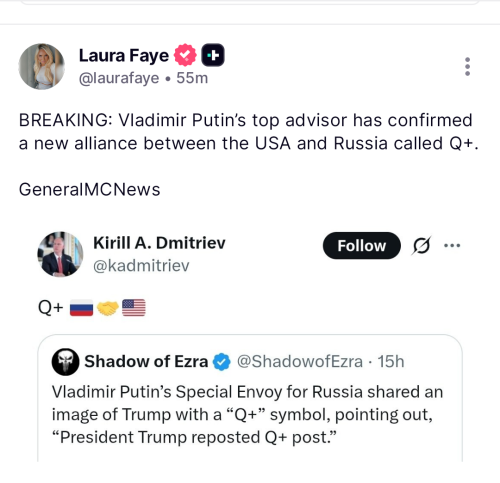Open Laura Faye's profile avatar

coord(41,66)
